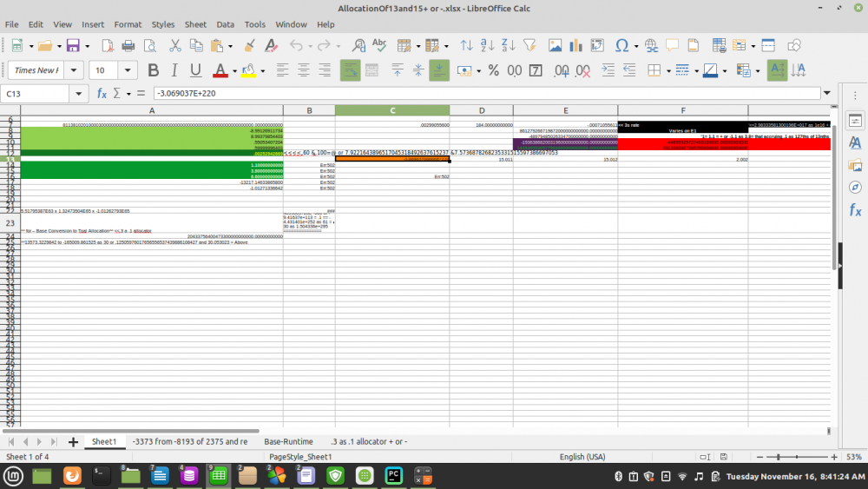Click the formula input line
This screenshot has height=489, width=868.
[486, 93]
